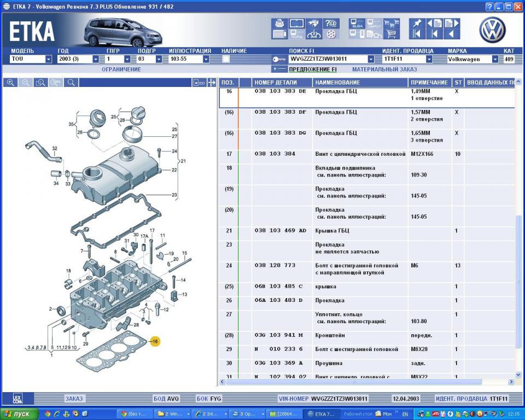Click the НАИМЕНОВАНИЕ column header

(360, 83)
